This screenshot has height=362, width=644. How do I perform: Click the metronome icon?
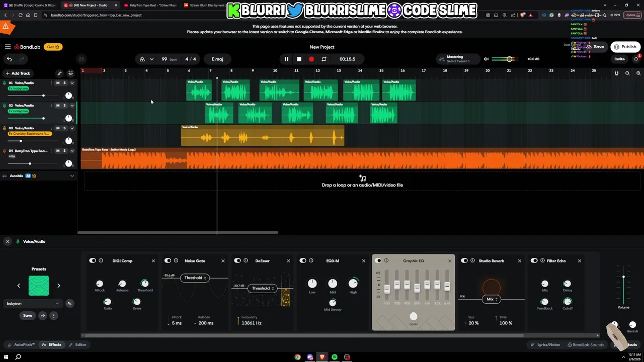142,59
